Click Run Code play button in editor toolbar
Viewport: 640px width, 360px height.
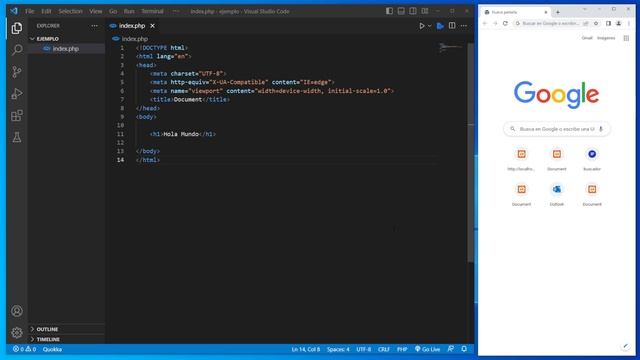pyautogui.click(x=422, y=26)
